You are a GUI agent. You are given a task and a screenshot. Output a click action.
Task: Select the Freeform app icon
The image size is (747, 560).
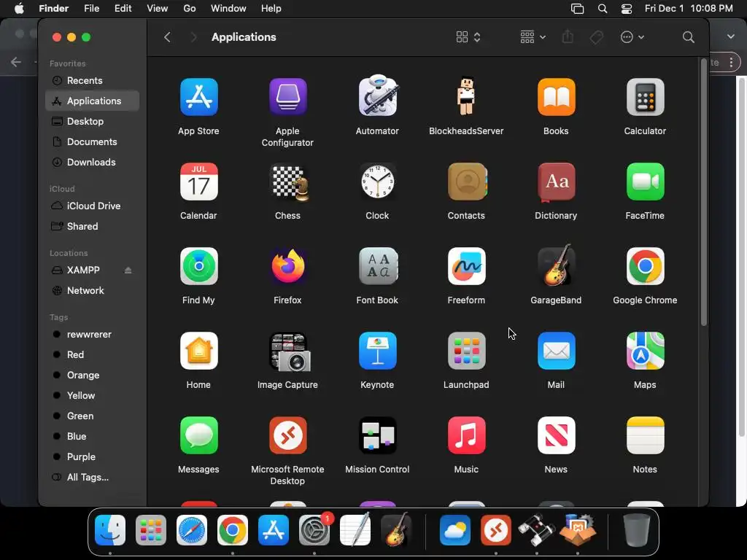[x=466, y=266]
